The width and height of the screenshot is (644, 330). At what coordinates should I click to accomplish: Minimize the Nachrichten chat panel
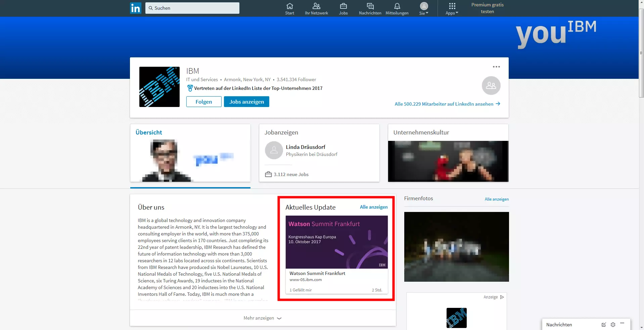pyautogui.click(x=622, y=323)
